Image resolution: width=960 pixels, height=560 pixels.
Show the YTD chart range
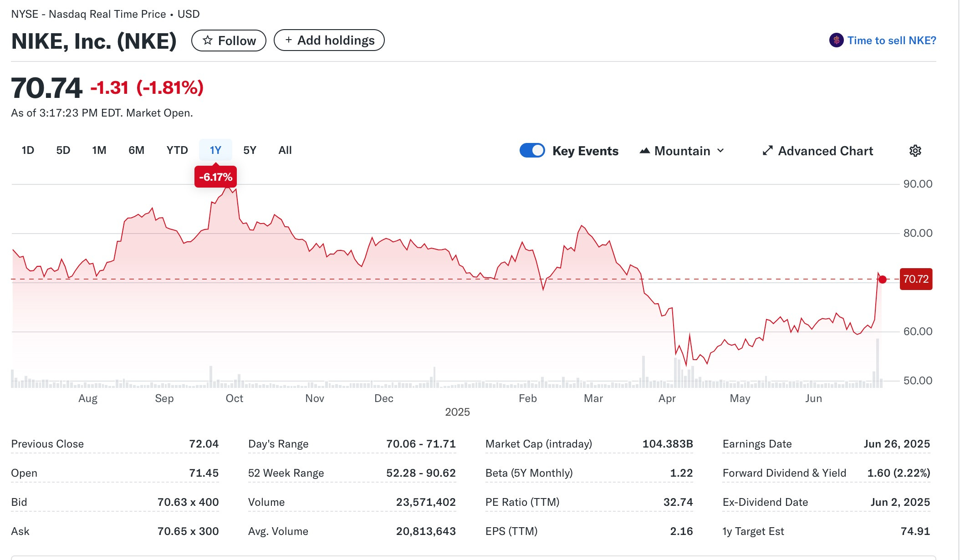[x=177, y=150]
